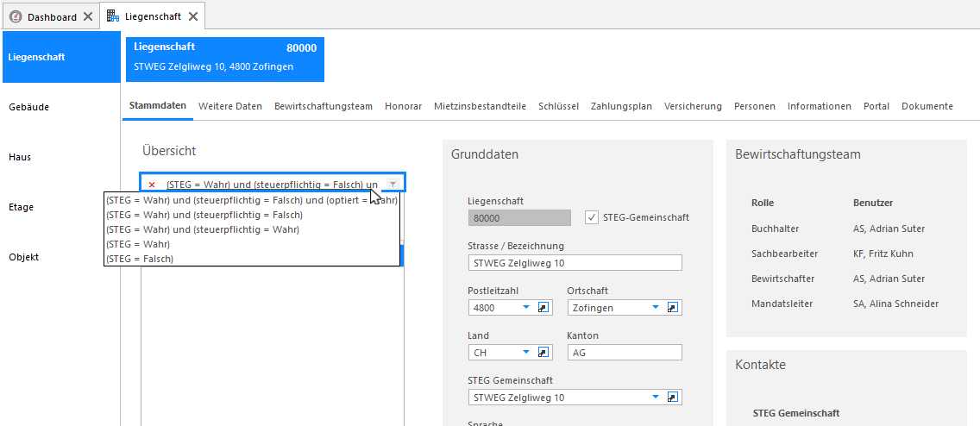Choose filter STEG = Wahr und steuerpflichtig = Wahr
Image resolution: width=980 pixels, height=426 pixels.
[251, 229]
